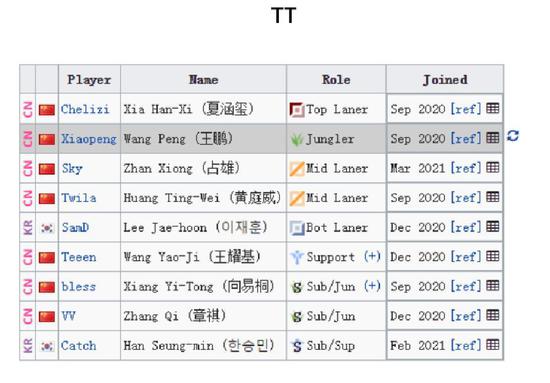Image resolution: width=550 pixels, height=383 pixels.
Task: Click the Jungler role icon
Action: point(297,140)
